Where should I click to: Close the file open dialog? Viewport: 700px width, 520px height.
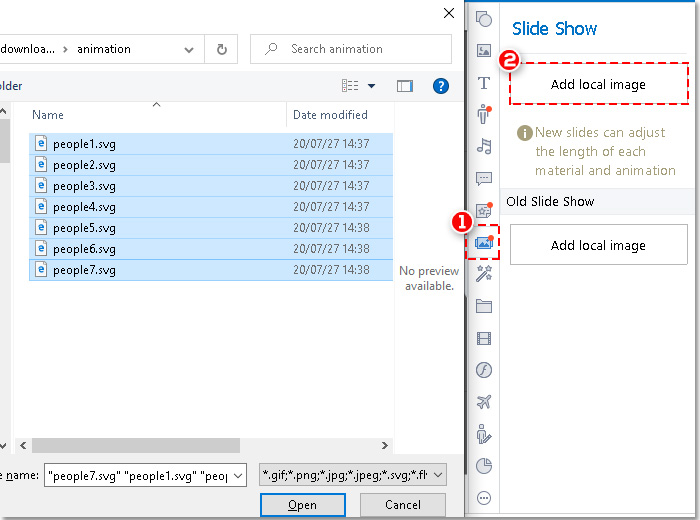coord(449,13)
